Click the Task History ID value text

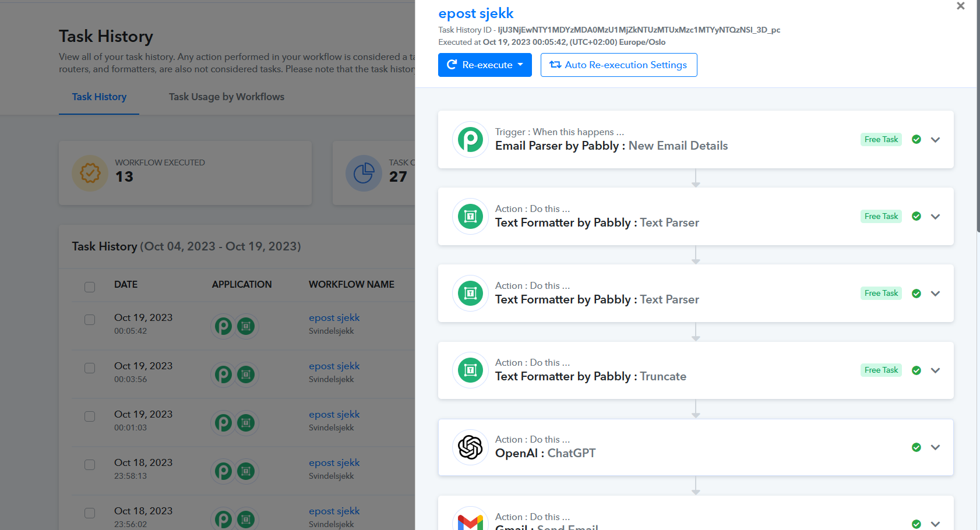(x=639, y=30)
